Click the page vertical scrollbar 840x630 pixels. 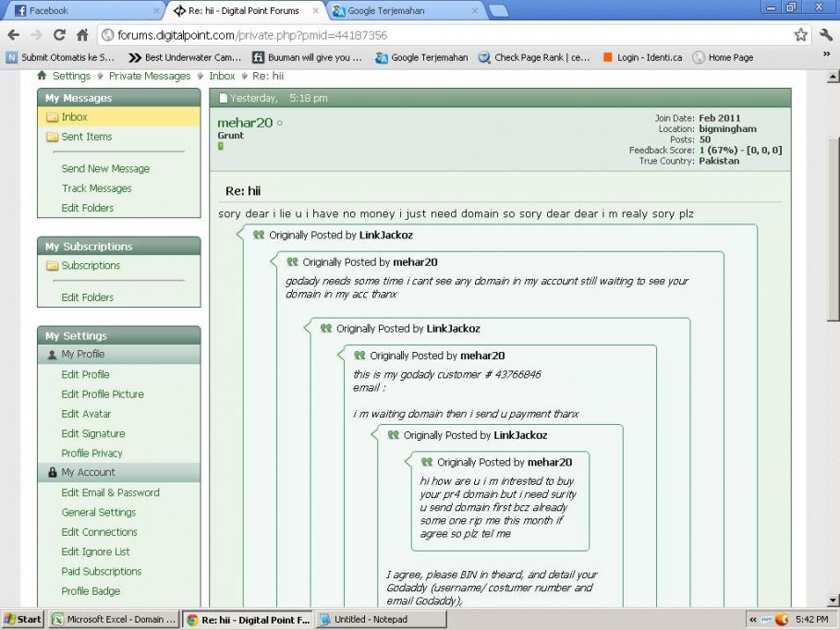(834, 231)
